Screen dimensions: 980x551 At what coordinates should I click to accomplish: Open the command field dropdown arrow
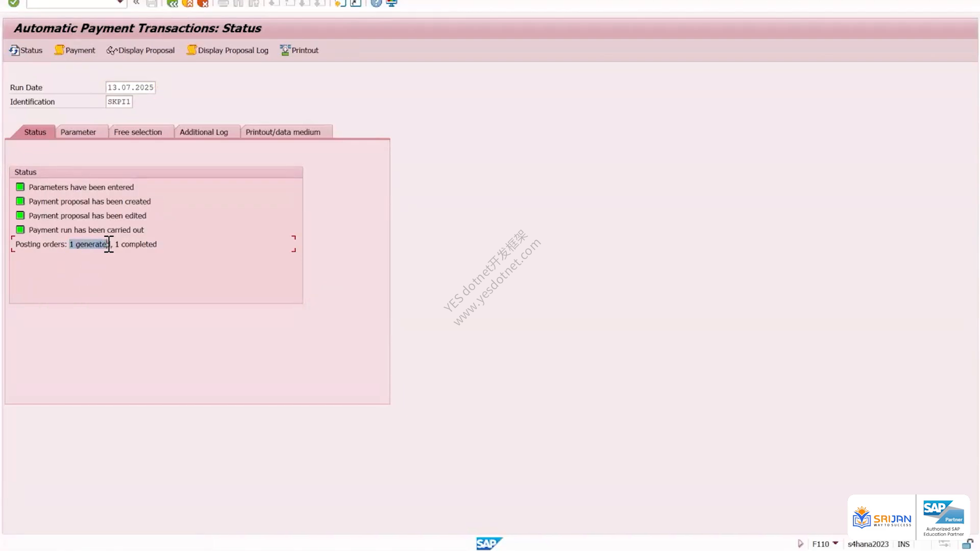point(119,3)
